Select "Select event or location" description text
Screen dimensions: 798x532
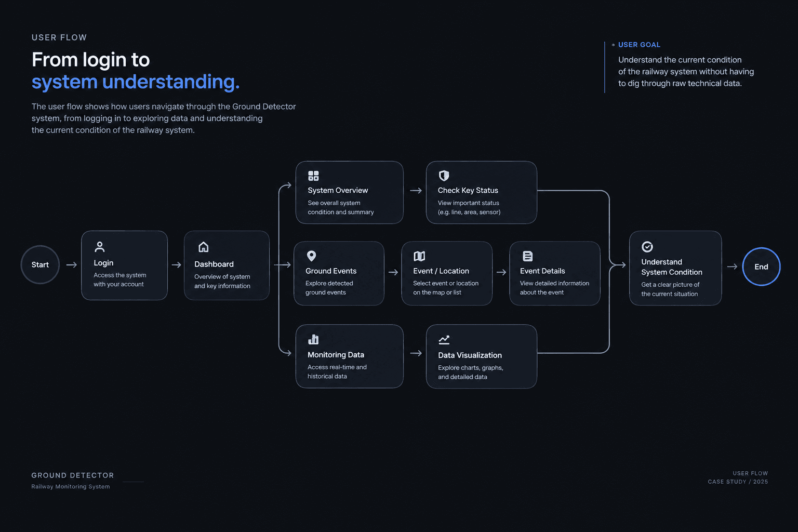point(446,283)
